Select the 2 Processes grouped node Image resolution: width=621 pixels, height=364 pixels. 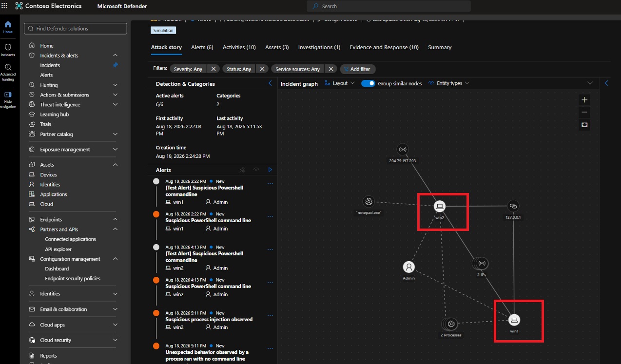(x=451, y=324)
